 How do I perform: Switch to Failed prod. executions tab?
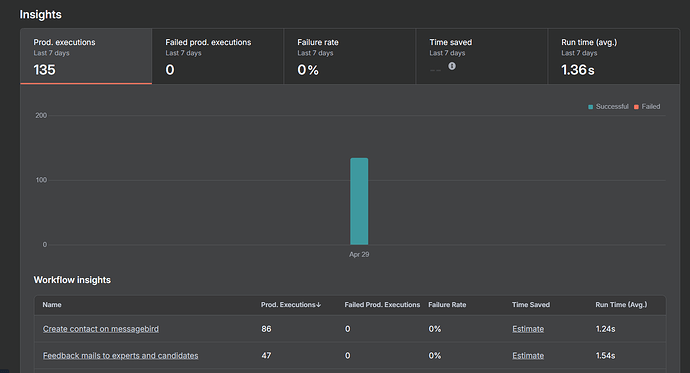[218, 56]
